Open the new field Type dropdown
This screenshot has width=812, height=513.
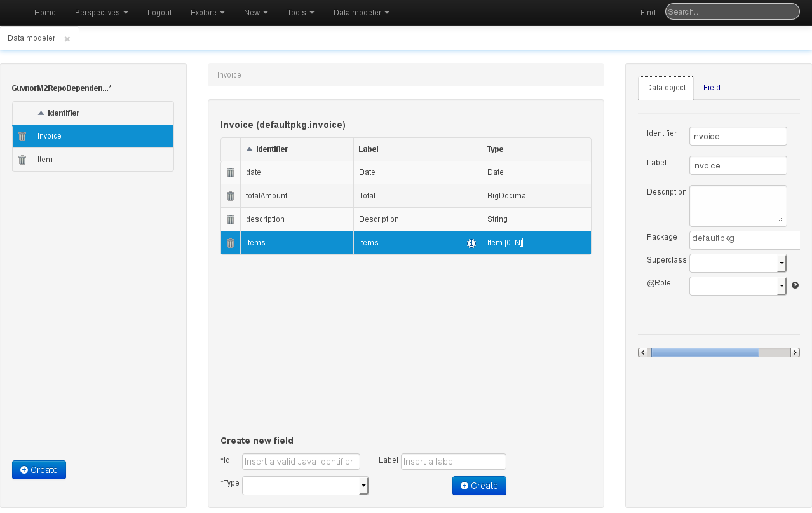tap(305, 486)
